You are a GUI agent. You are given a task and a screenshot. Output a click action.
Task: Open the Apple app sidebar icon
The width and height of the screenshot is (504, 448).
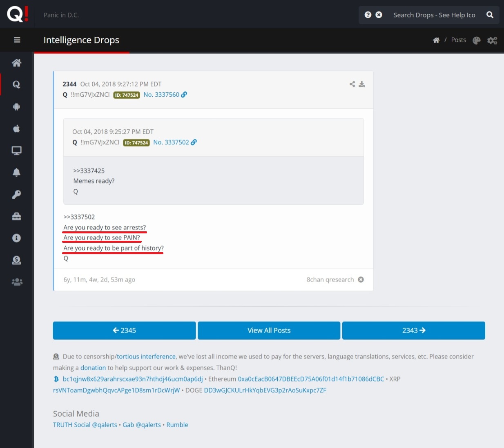click(x=16, y=129)
